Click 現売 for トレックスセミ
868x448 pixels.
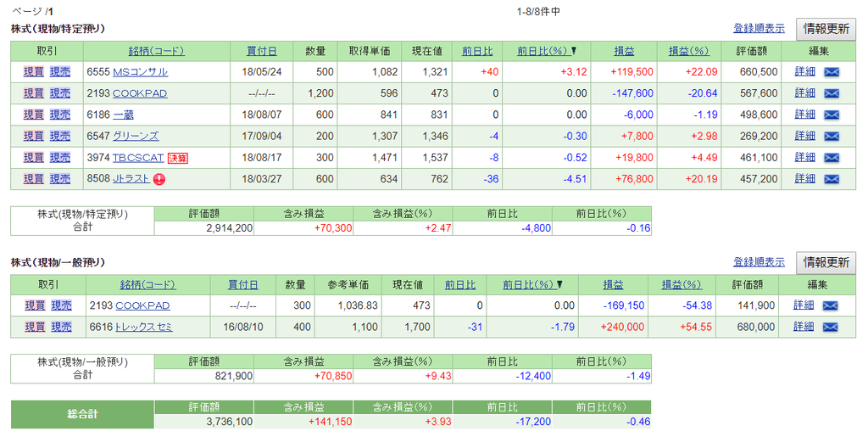61,328
